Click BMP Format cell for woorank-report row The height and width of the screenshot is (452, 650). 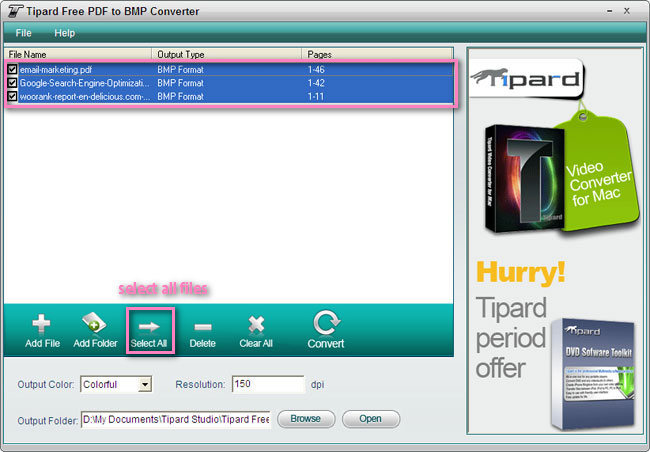[x=180, y=97]
